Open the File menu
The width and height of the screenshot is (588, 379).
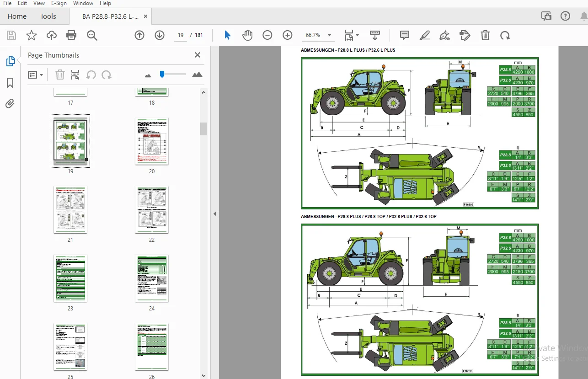7,3
